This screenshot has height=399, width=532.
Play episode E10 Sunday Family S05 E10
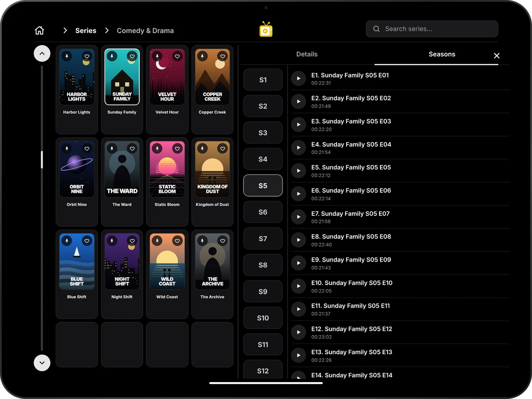coord(298,286)
